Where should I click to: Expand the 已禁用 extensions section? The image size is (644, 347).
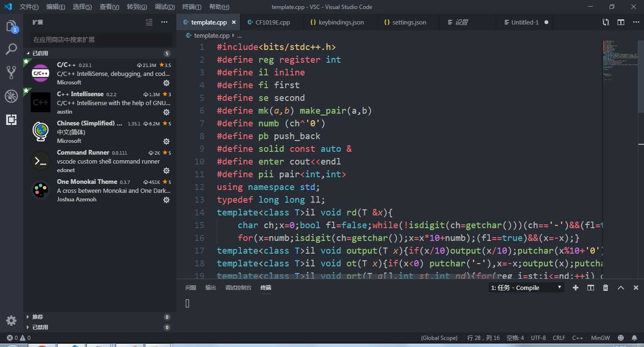point(99,327)
